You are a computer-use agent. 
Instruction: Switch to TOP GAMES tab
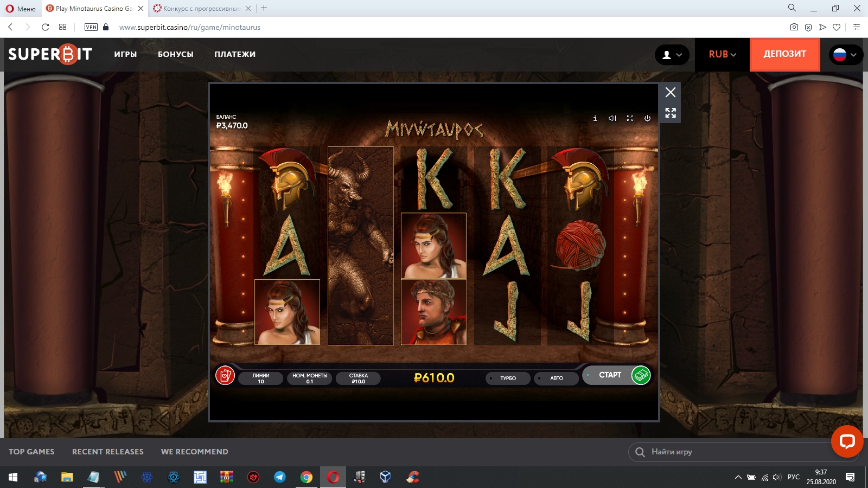click(31, 452)
